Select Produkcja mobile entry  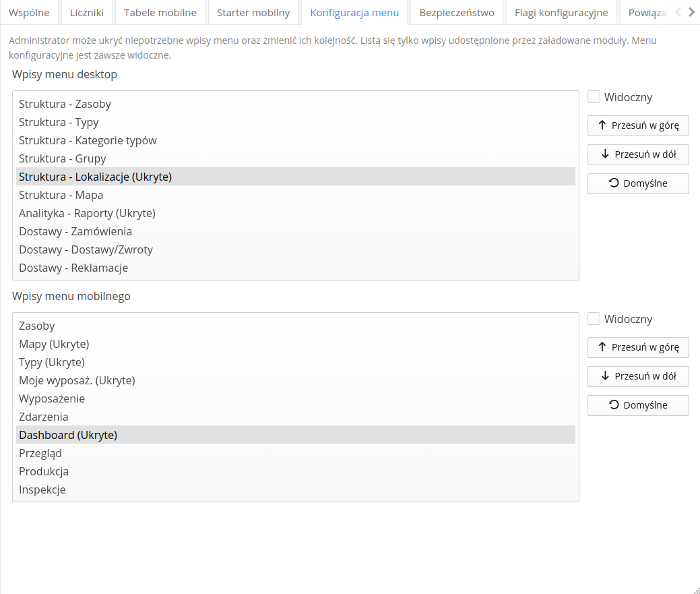click(x=296, y=472)
